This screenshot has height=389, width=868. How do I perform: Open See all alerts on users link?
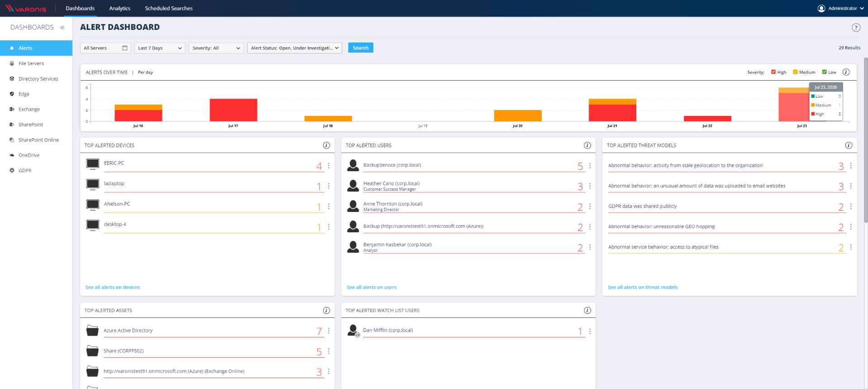pyautogui.click(x=372, y=287)
